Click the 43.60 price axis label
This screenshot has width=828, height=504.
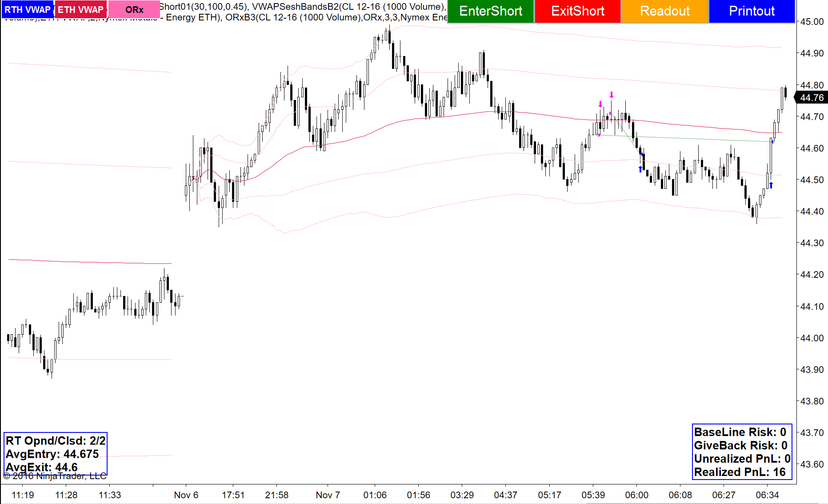(812, 464)
